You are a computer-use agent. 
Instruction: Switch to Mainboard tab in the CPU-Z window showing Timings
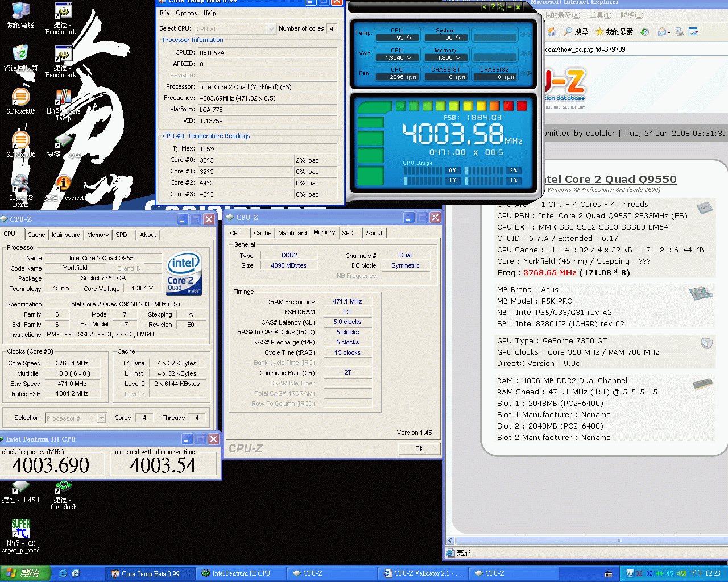pos(292,233)
